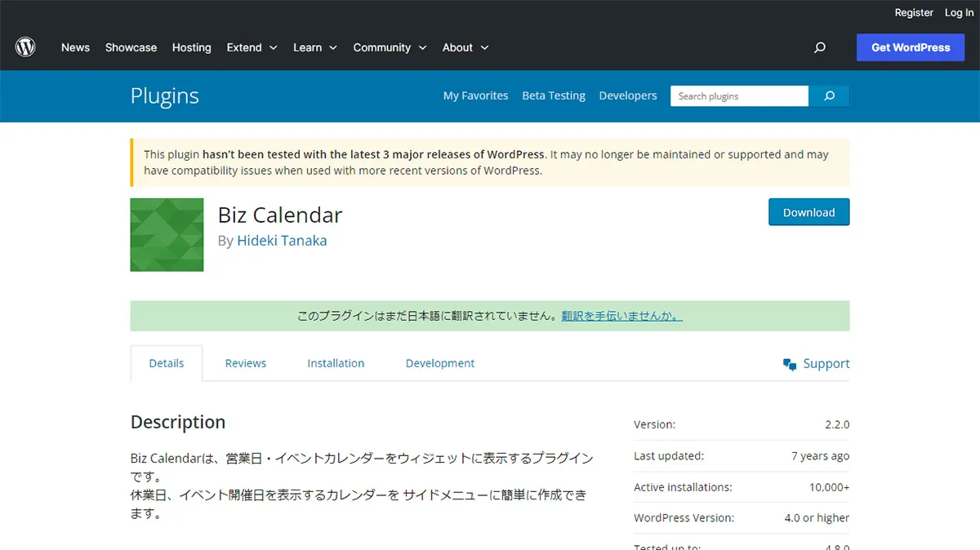Open the site-wide search magnifier icon

(x=819, y=47)
